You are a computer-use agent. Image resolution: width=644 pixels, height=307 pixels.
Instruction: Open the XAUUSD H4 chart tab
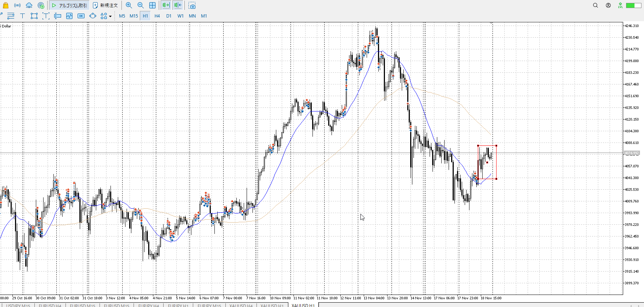point(241,305)
